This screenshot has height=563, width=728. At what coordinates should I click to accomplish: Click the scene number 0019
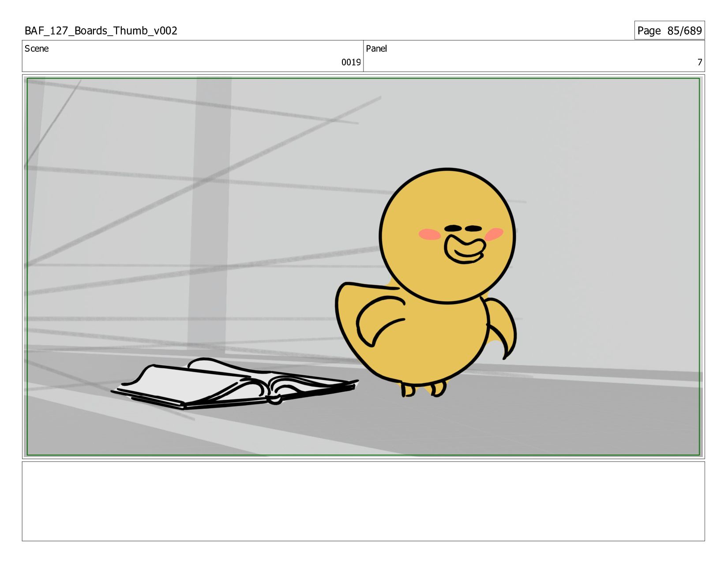click(x=351, y=62)
